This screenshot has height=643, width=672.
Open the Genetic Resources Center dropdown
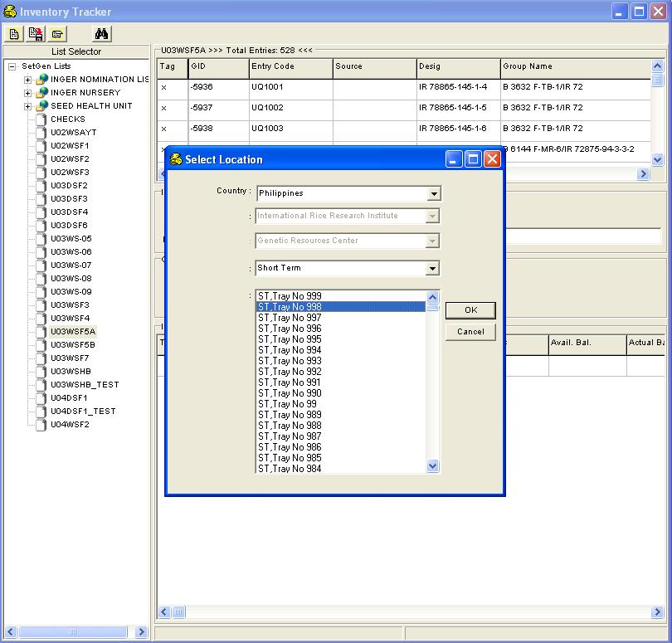click(x=432, y=241)
